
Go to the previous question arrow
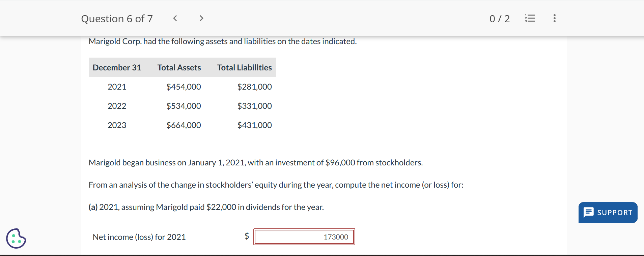click(175, 18)
